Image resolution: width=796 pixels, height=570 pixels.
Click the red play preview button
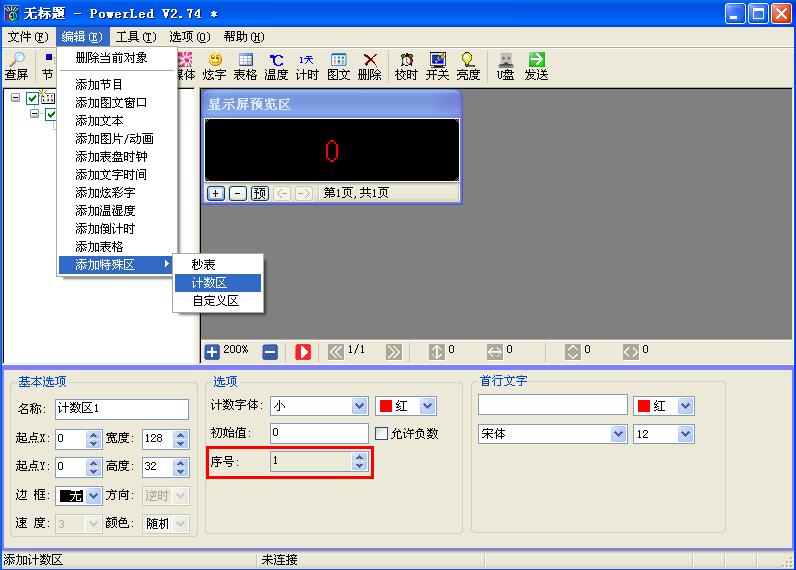pyautogui.click(x=303, y=352)
